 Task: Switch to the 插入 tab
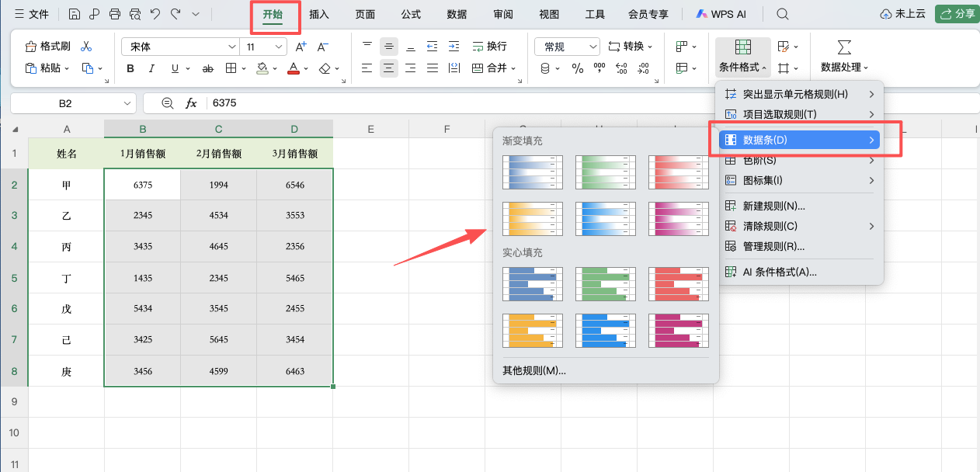tap(319, 14)
